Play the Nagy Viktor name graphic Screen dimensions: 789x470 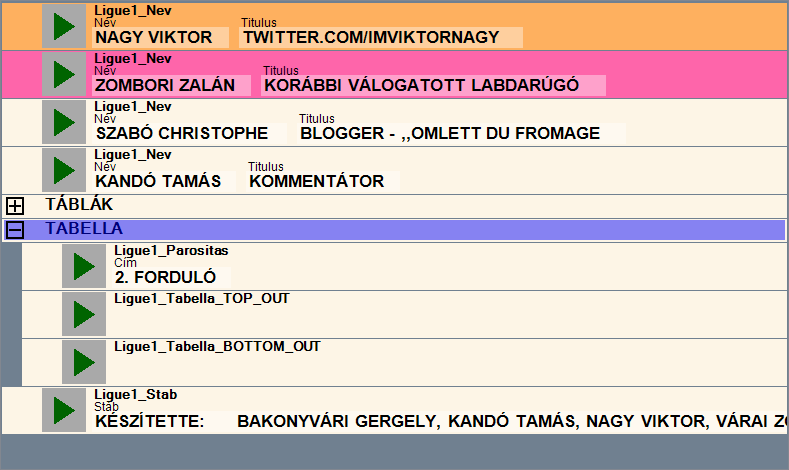tap(65, 26)
